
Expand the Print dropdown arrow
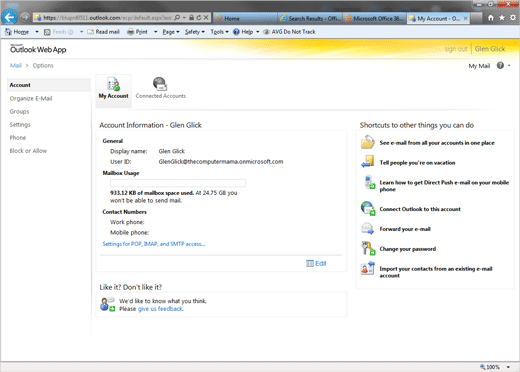point(155,32)
